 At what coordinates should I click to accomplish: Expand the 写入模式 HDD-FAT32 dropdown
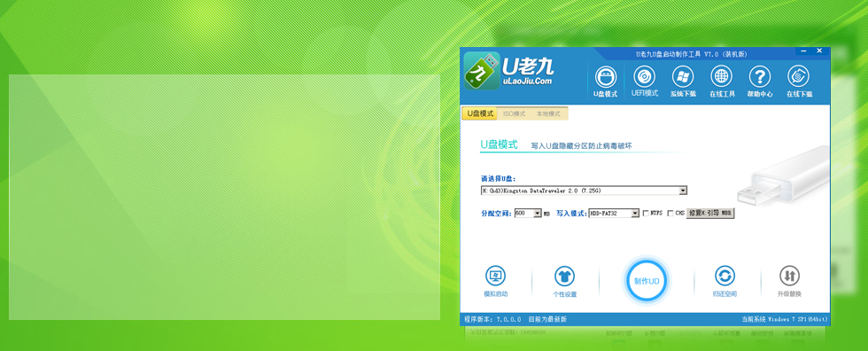pos(636,213)
